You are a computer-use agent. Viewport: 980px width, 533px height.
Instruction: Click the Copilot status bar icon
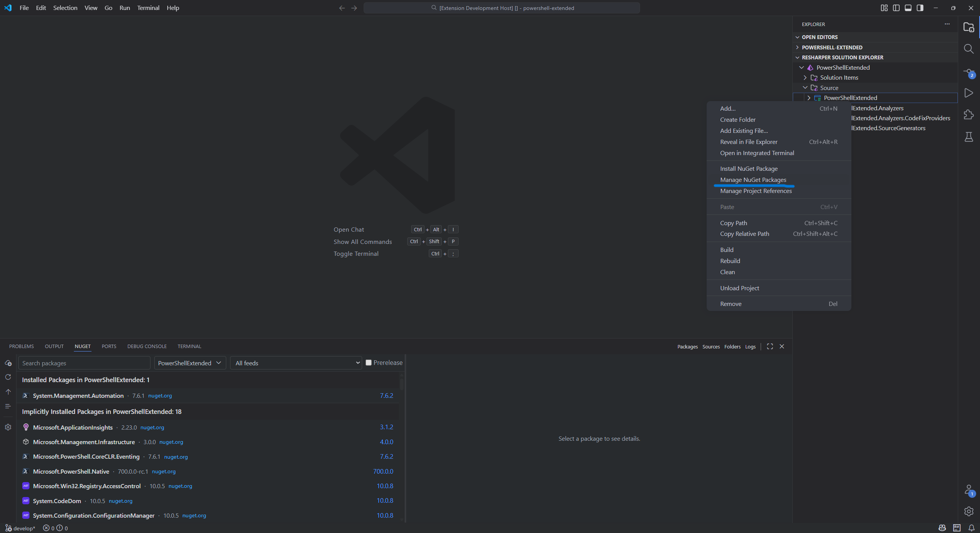pos(942,528)
